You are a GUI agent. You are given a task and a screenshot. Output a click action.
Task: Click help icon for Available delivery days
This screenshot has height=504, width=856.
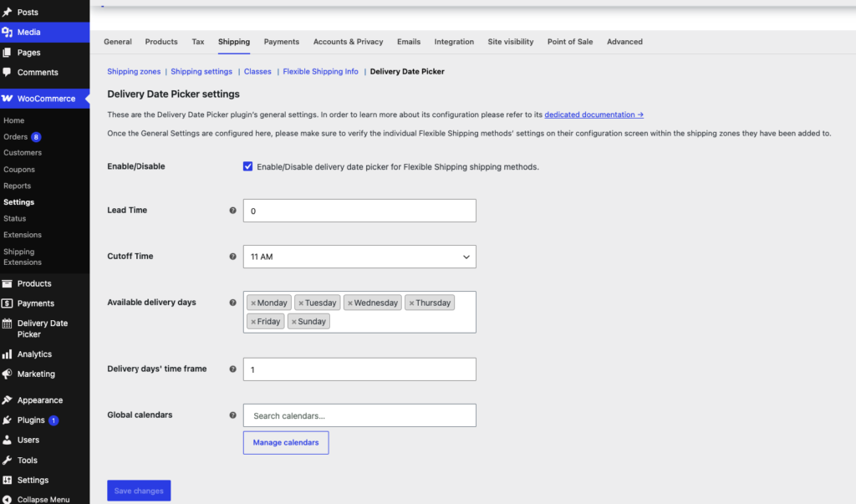(232, 302)
